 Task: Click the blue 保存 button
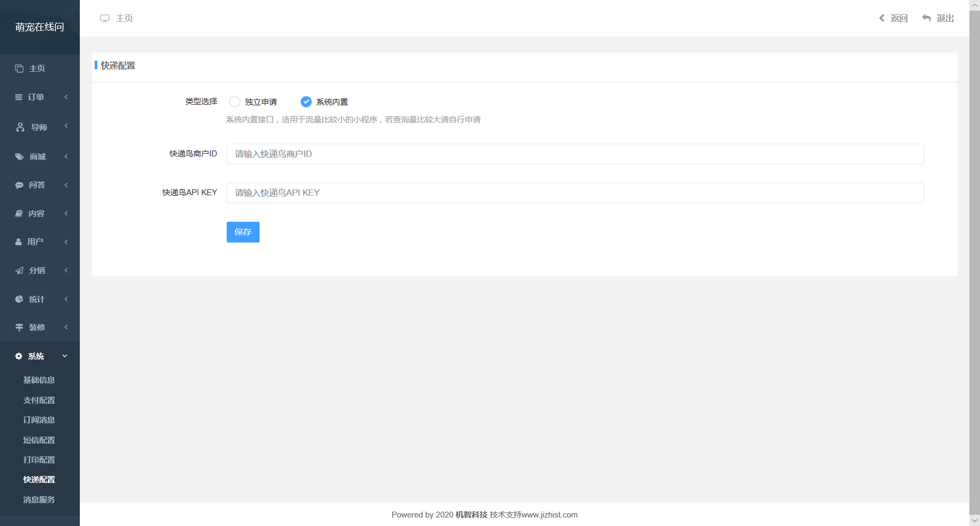(x=243, y=232)
